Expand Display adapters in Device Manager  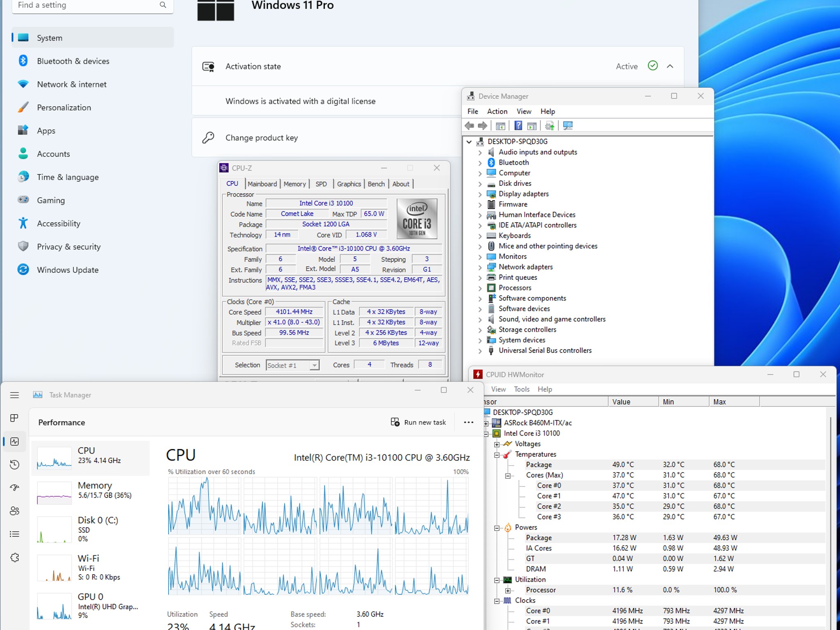point(480,194)
